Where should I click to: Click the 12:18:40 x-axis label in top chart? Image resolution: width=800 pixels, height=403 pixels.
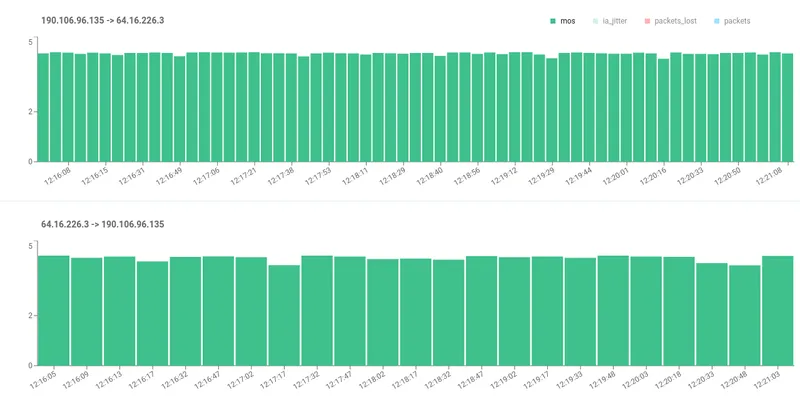click(x=429, y=177)
